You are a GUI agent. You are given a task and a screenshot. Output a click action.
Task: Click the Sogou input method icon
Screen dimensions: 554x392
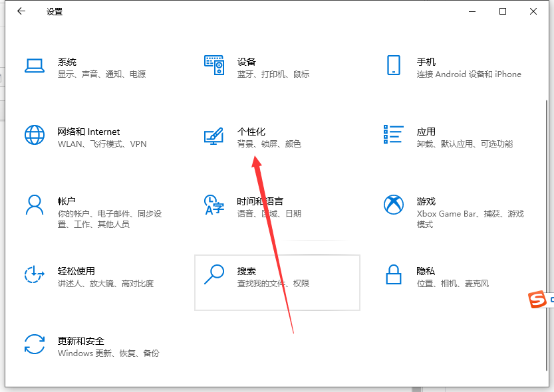pyautogui.click(x=537, y=300)
